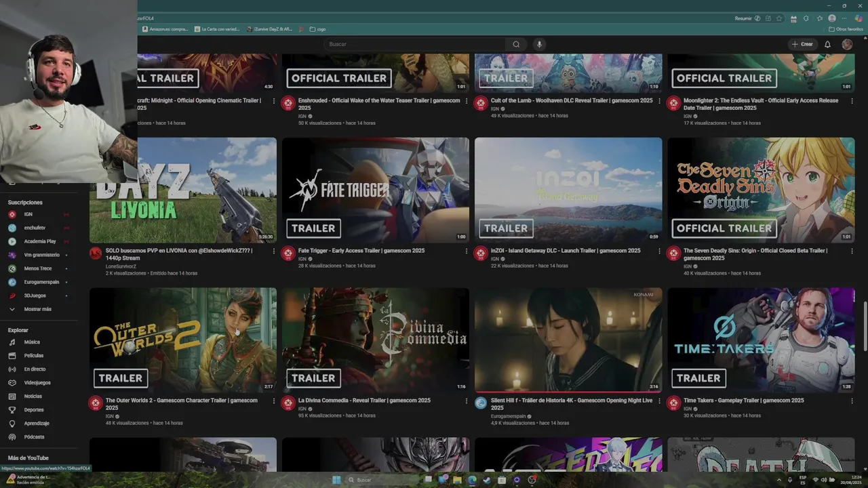Open En directo in Explorar section
The width and height of the screenshot is (868, 488).
[39, 369]
